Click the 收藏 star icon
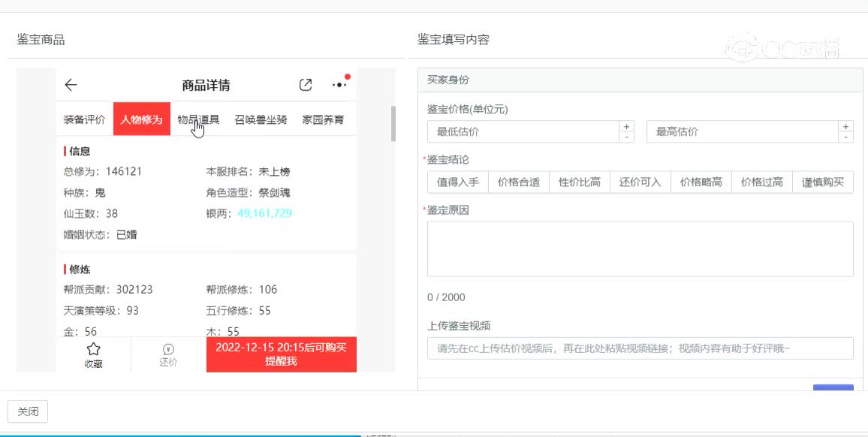The height and width of the screenshot is (437, 868). [94, 349]
